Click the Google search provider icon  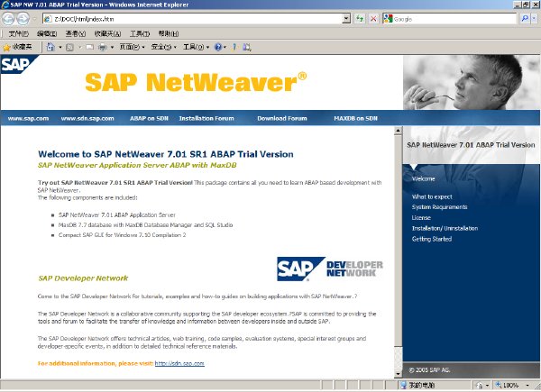[x=388, y=19]
